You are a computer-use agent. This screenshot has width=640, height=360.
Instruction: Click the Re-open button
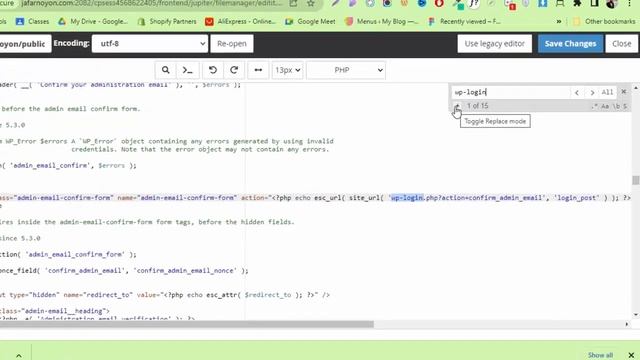click(x=231, y=44)
